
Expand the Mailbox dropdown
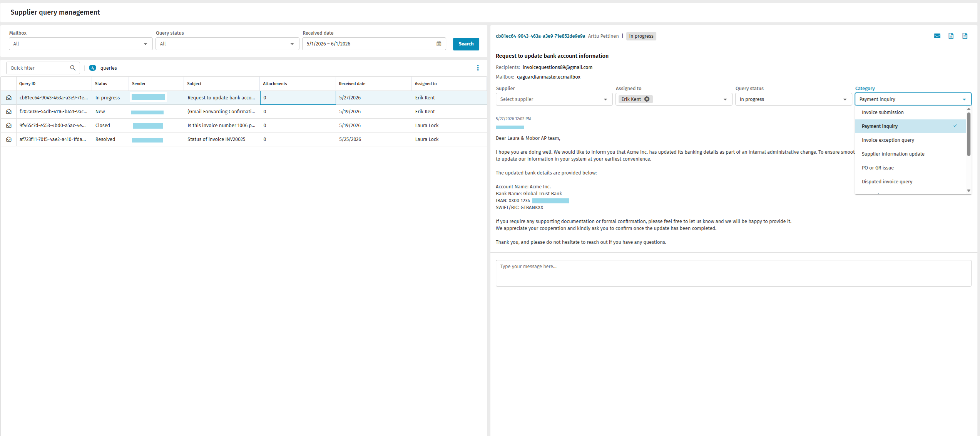coord(145,44)
